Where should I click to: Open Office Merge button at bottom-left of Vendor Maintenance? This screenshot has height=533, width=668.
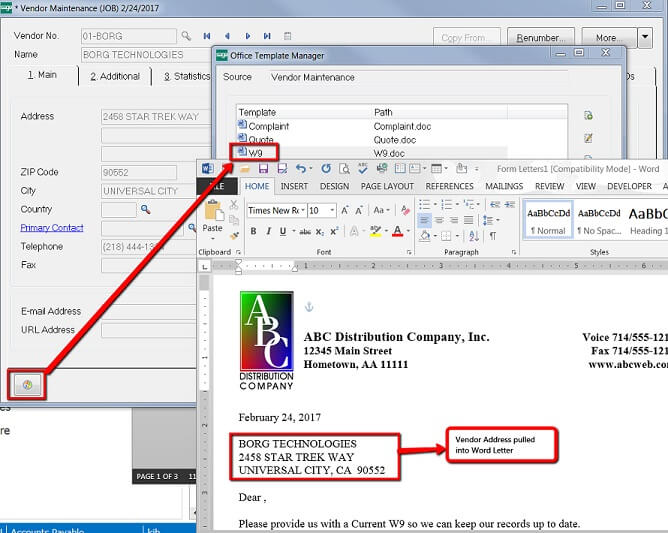coord(28,385)
